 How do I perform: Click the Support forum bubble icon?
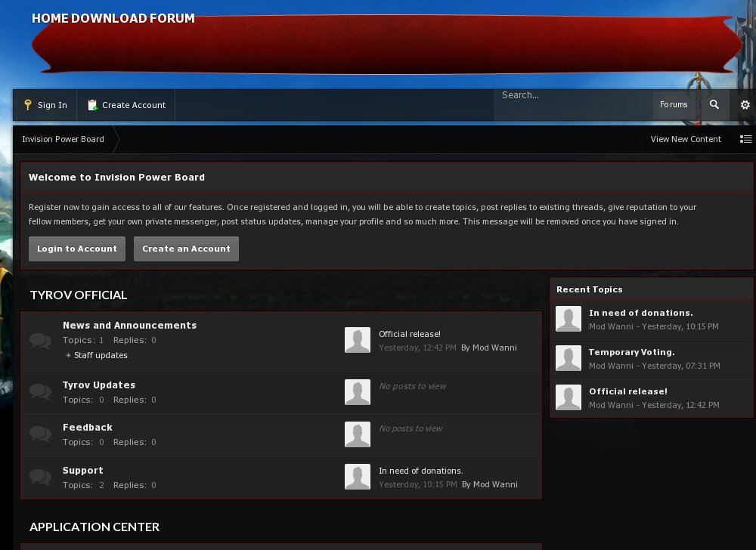(x=40, y=477)
